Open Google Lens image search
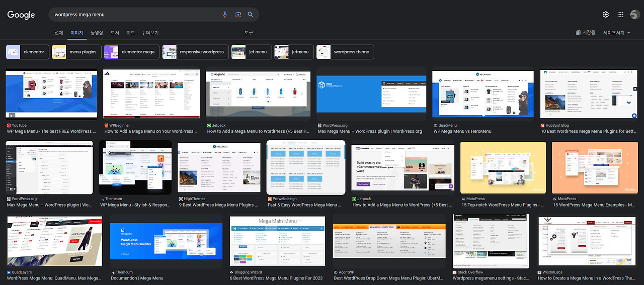644x285 pixels. coord(238,15)
